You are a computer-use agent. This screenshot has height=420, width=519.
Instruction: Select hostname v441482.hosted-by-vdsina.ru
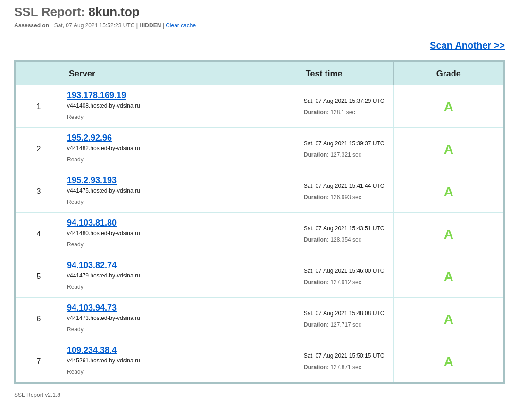pyautogui.click(x=103, y=148)
